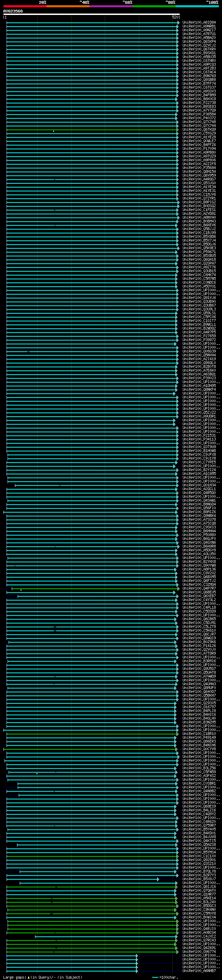Click hit label UniRef100_P35684
The height and width of the screenshot is (980, 222).
pyautogui.click(x=199, y=168)
